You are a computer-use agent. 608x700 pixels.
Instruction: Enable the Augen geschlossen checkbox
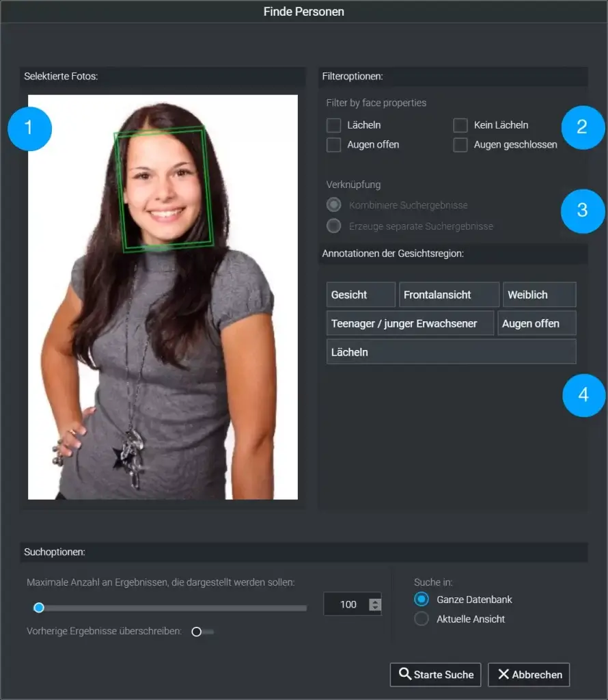coord(460,145)
